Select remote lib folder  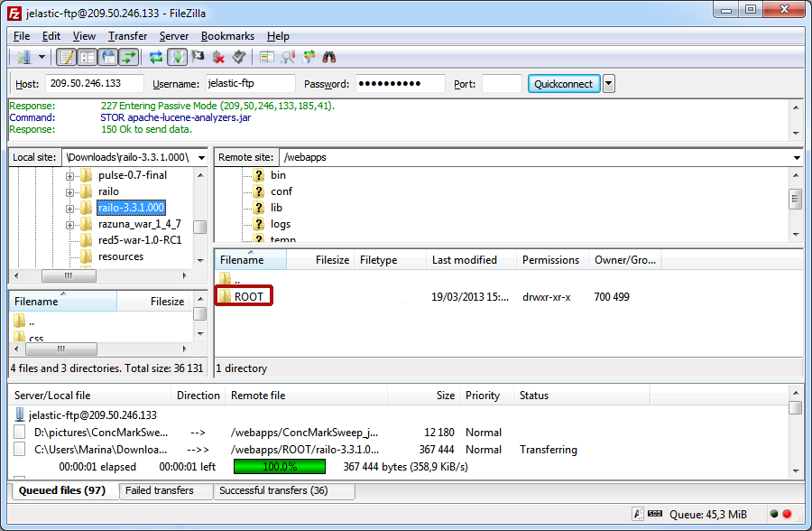point(277,208)
